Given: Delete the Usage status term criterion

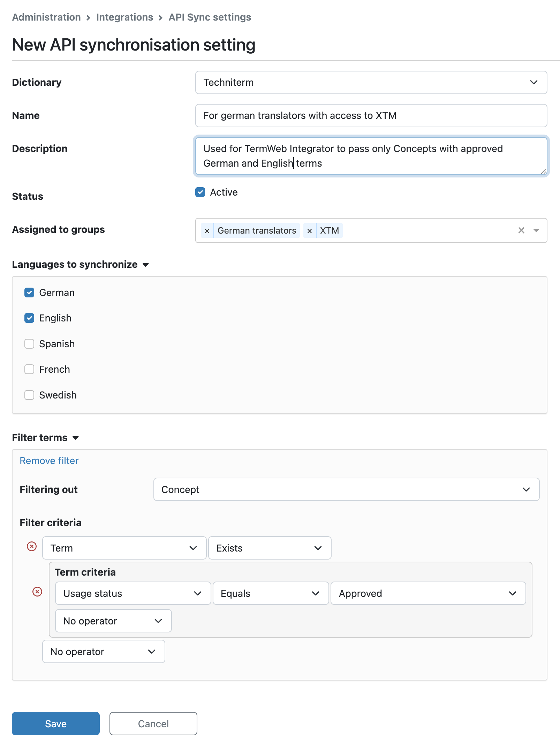Looking at the screenshot, I should [37, 592].
